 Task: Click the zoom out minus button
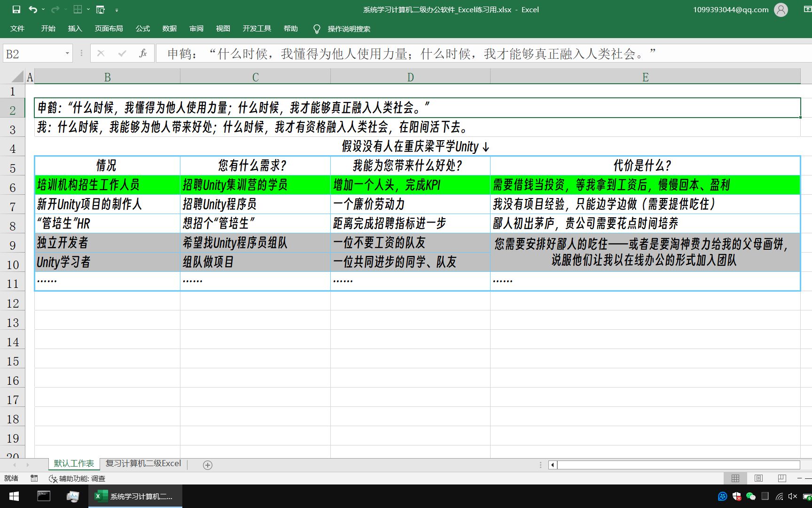coord(800,478)
